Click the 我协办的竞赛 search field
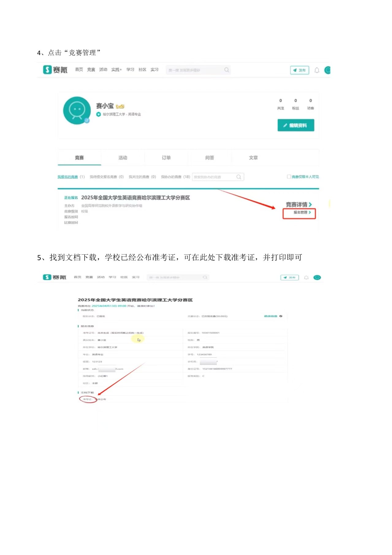 point(218,177)
